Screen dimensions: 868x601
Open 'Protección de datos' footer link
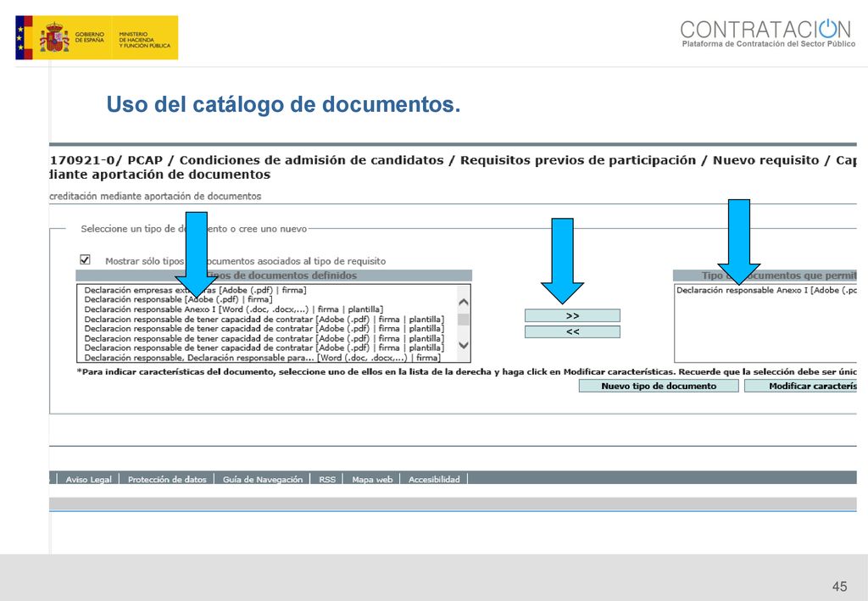[167, 479]
